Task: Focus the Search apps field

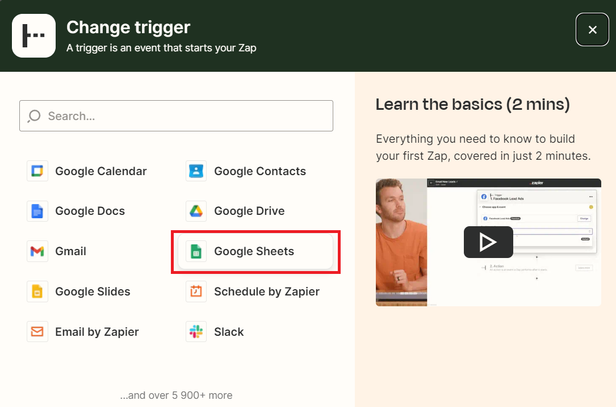Action: (176, 116)
